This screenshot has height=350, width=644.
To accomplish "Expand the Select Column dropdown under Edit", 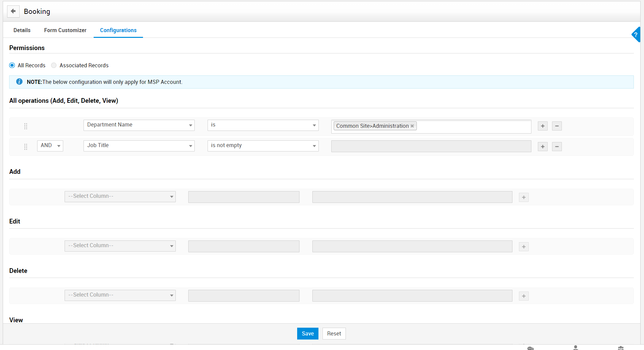I will click(x=120, y=246).
